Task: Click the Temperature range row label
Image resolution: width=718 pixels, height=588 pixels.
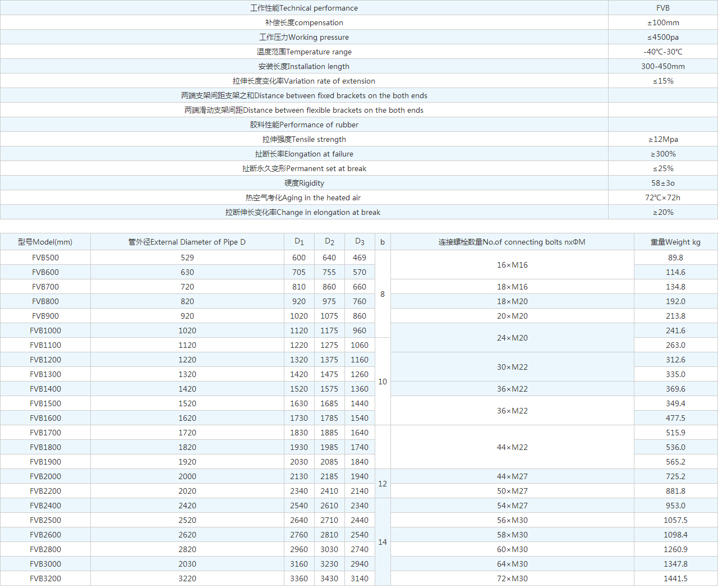Action: click(303, 52)
